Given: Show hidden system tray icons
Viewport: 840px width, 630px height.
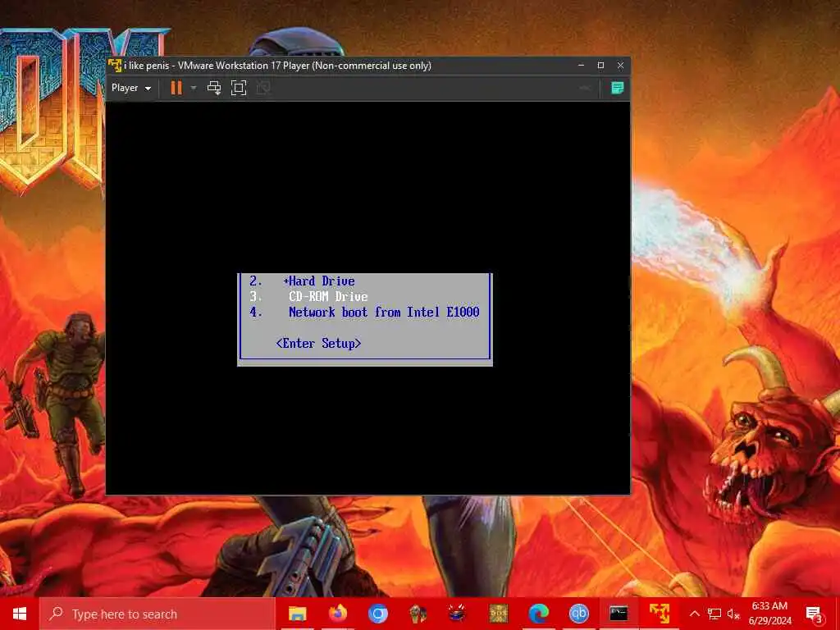Looking at the screenshot, I should 694,614.
